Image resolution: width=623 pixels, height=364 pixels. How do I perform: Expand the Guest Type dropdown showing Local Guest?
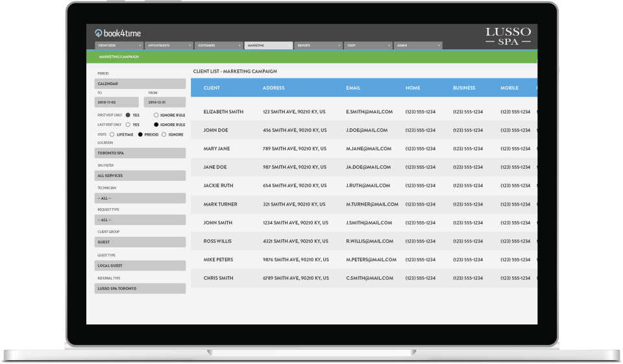click(x=140, y=265)
